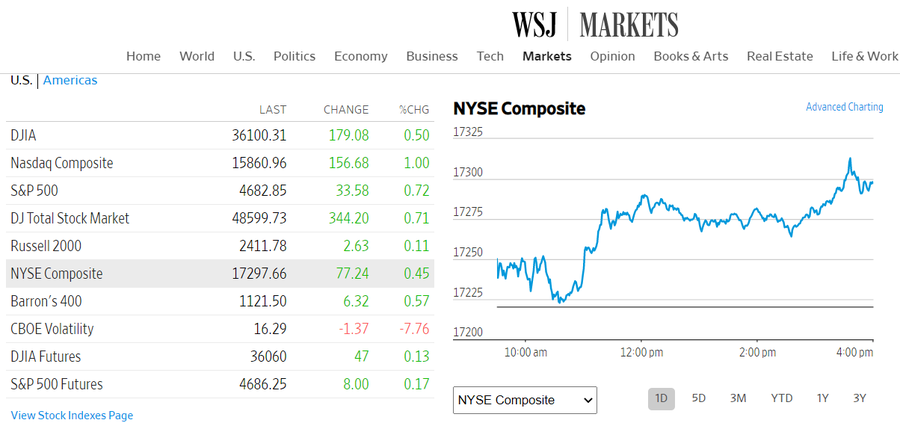Click the Advanced Charting link

click(x=844, y=107)
